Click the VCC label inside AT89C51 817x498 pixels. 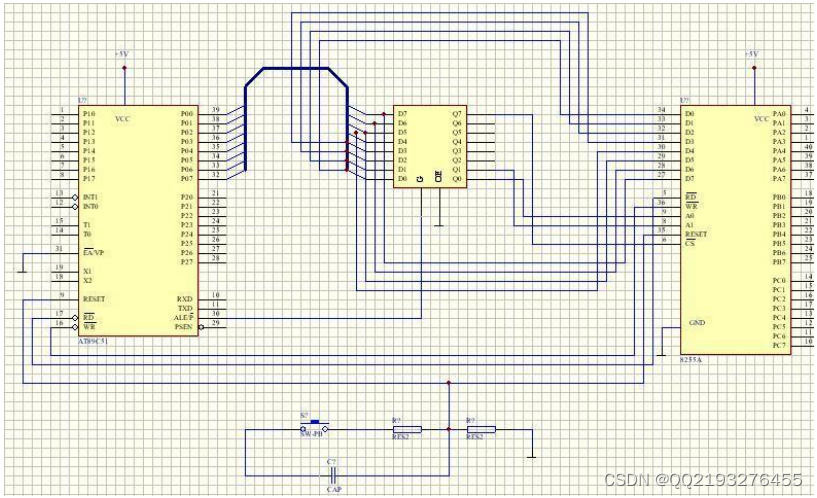tap(122, 119)
